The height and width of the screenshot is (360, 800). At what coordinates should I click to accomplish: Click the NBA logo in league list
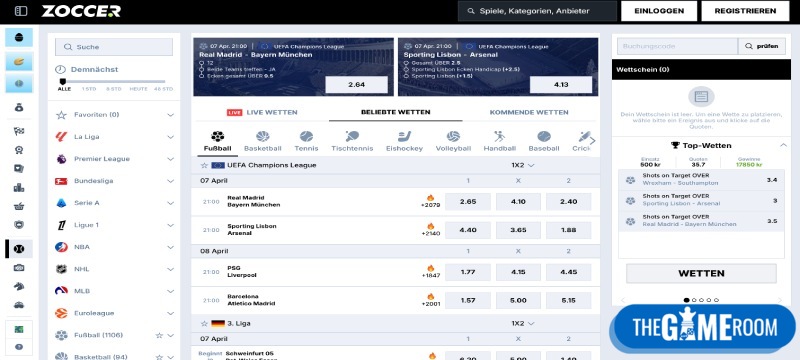pos(61,247)
